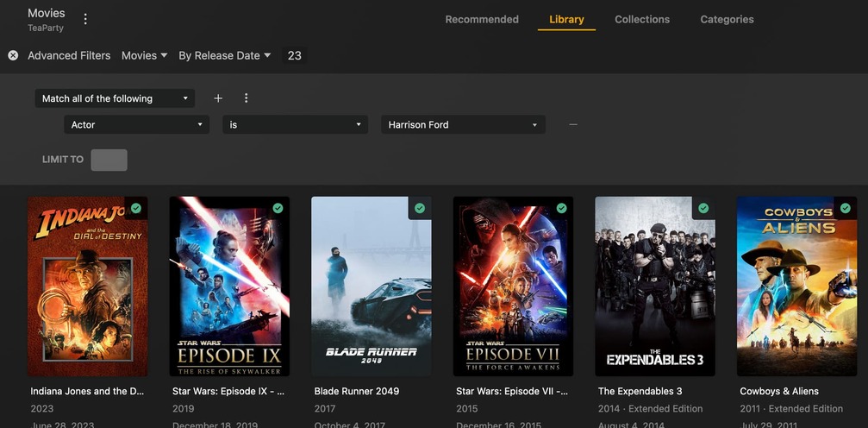Click the 'Blade Runner 2049' title text
Image resolution: width=868 pixels, height=428 pixels.
(x=357, y=392)
